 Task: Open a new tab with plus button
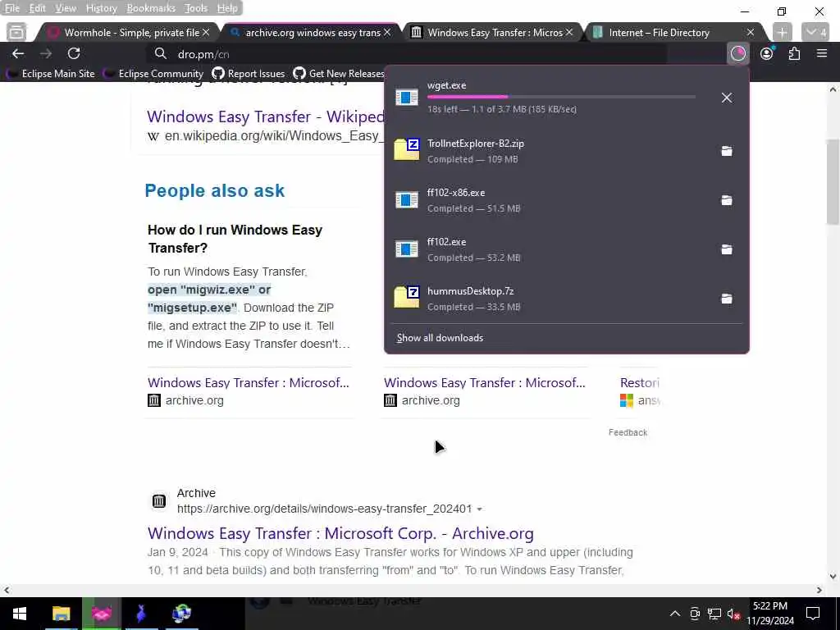pyautogui.click(x=782, y=32)
